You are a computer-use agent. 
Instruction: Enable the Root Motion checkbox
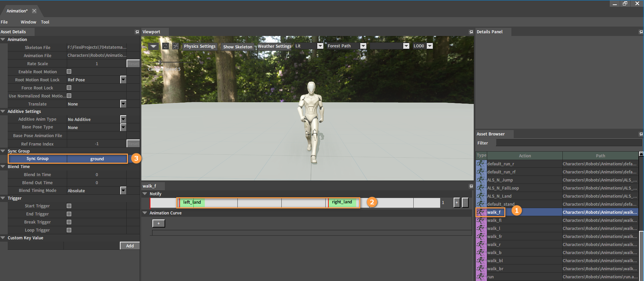point(69,72)
